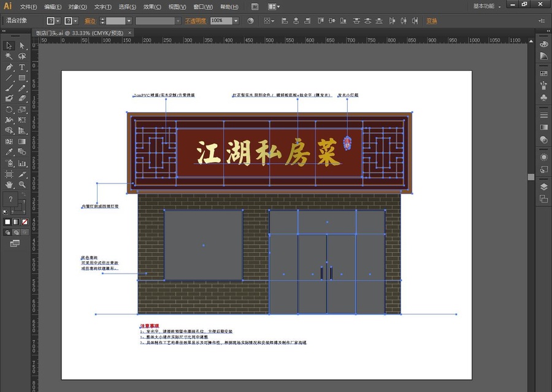Viewport: 552px width, 392px height.
Task: Toggle Draw Behind mode
Action: pyautogui.click(x=16, y=233)
